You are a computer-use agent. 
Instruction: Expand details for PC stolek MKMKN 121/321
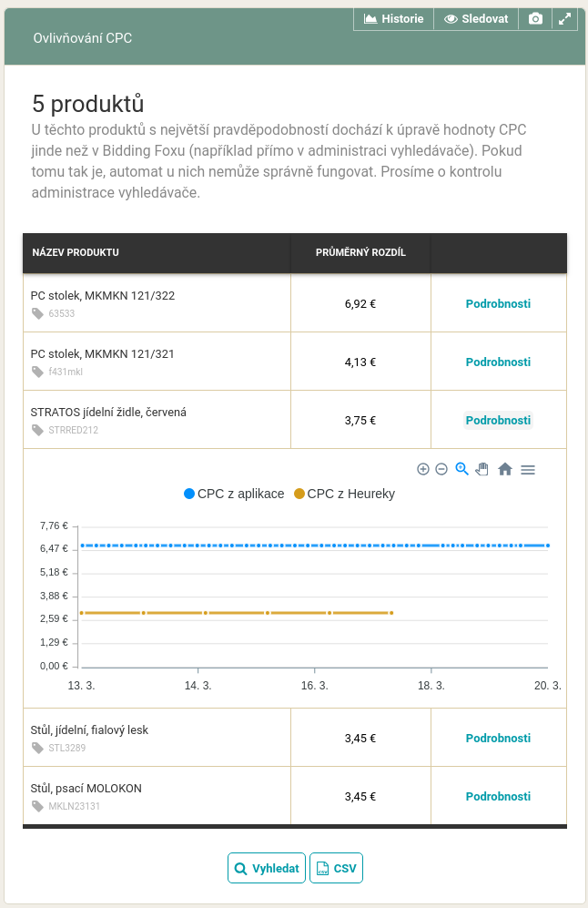(498, 362)
